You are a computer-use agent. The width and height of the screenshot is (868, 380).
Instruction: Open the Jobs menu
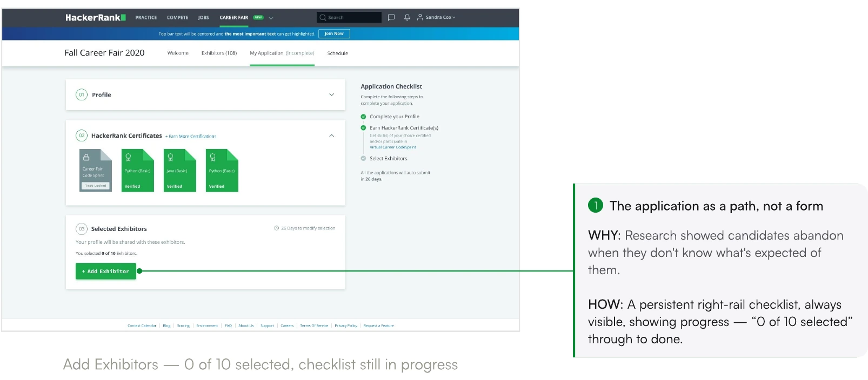pyautogui.click(x=203, y=17)
